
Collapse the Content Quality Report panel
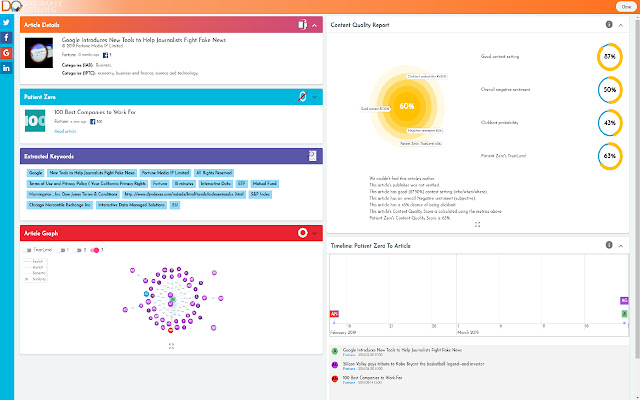pos(622,24)
